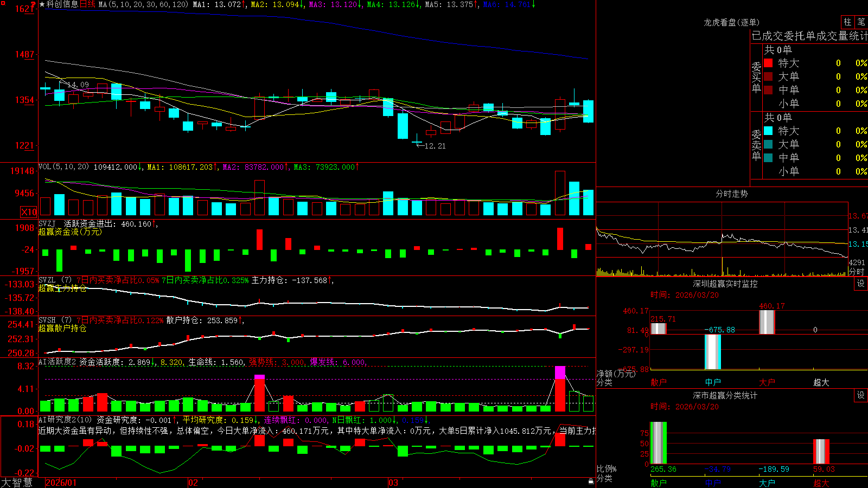Select the 超大 category in 深市超赢分类统计
The width and height of the screenshot is (868, 488).
[821, 483]
